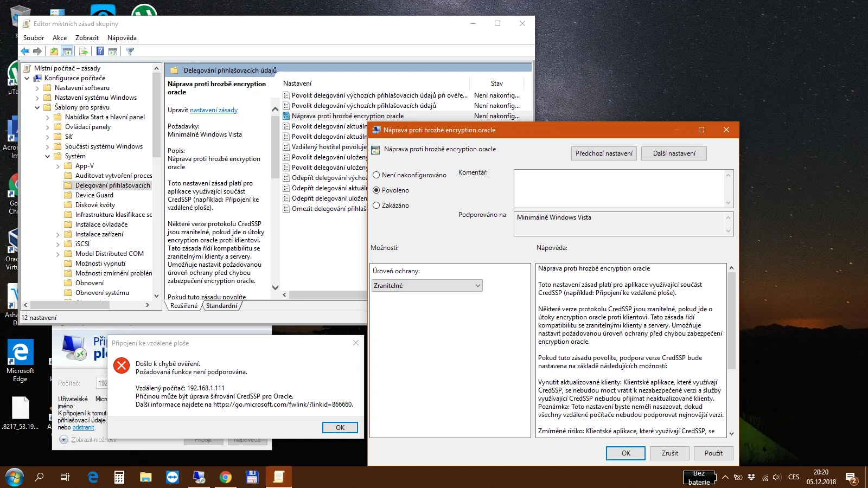Open Calculator from the taskbar
The image size is (868, 488).
119,477
